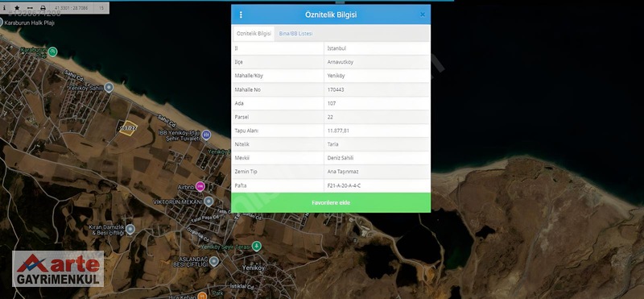Click the print icon in the map toolbar
The height and width of the screenshot is (299, 644).
coord(43,8)
